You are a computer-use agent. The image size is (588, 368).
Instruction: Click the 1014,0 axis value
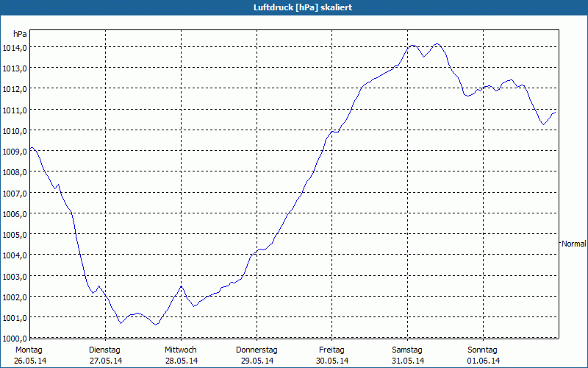tap(15, 48)
